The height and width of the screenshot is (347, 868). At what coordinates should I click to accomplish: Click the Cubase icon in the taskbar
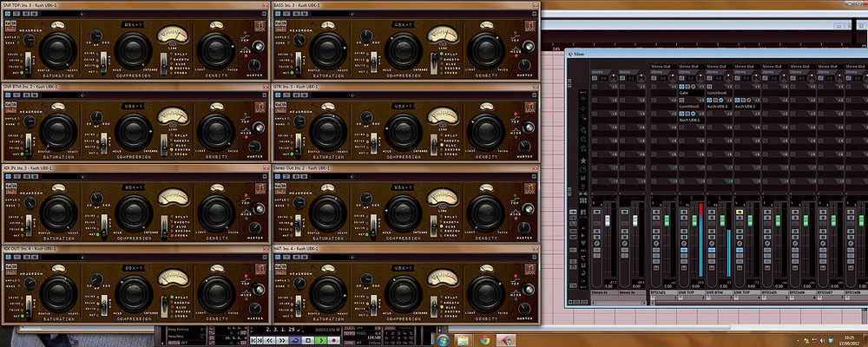pyautogui.click(x=506, y=340)
